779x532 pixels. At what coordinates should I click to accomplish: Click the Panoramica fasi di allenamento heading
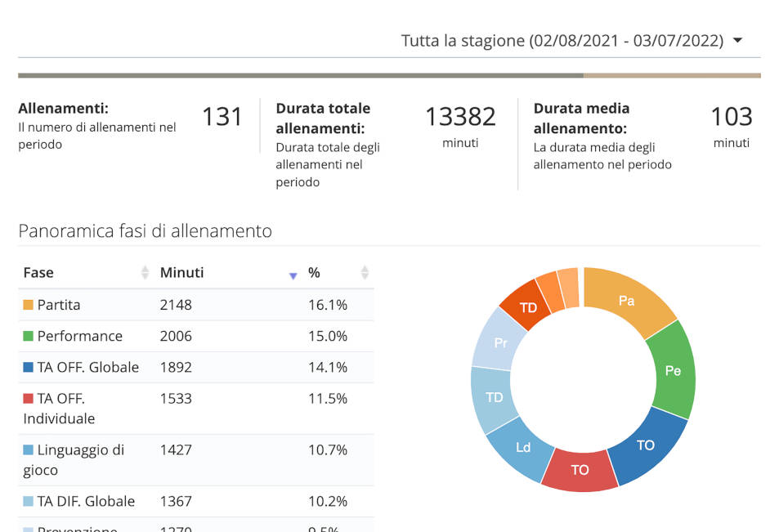pos(144,231)
